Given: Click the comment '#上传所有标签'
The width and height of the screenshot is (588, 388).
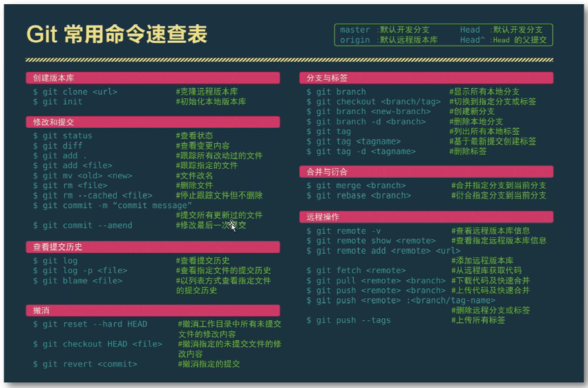Looking at the screenshot, I should (x=478, y=320).
